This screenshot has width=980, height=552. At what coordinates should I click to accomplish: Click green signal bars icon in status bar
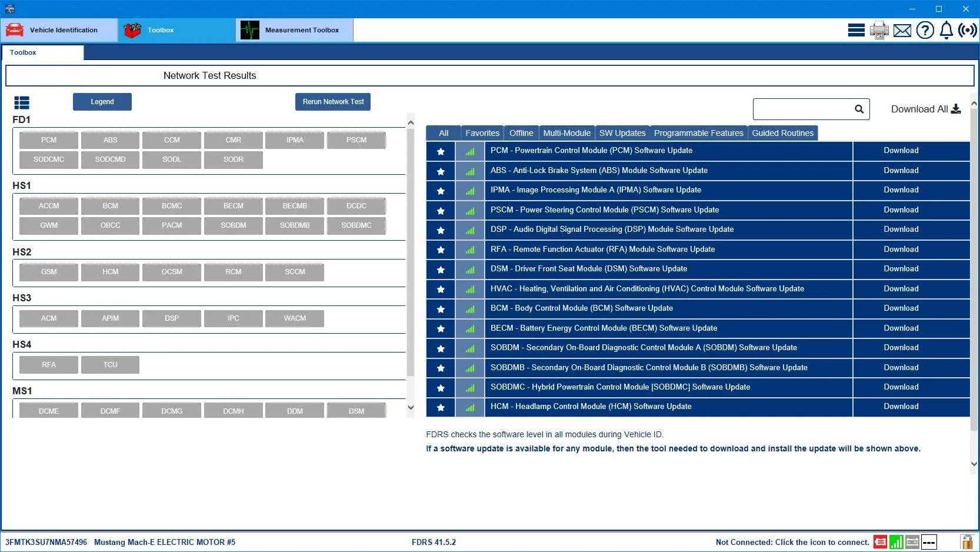[896, 542]
